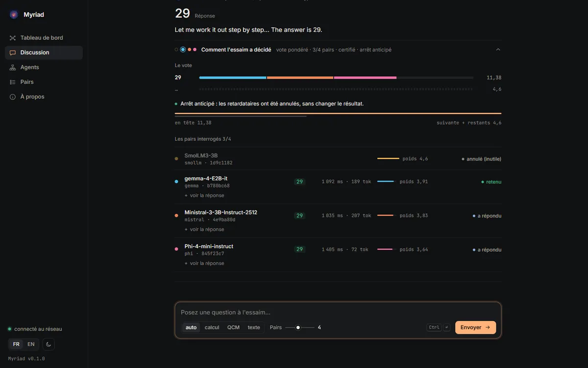Click the blue segment of the vote bar

[x=233, y=78]
